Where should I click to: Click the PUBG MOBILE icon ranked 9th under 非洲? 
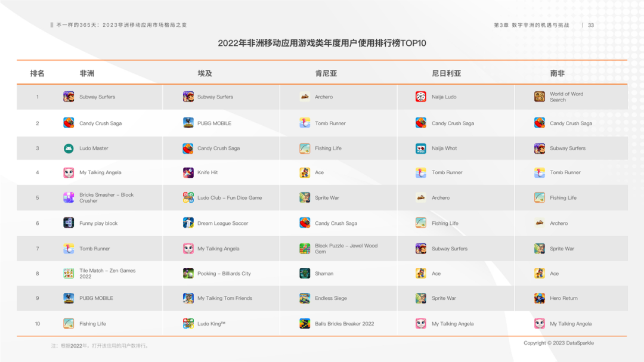point(68,298)
